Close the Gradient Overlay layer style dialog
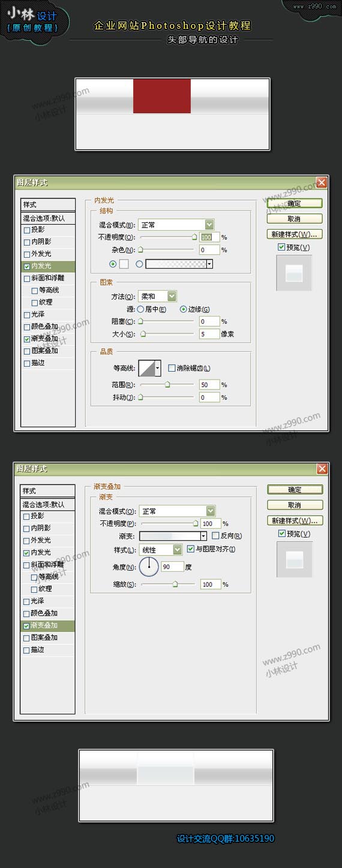The width and height of the screenshot is (342, 868). [322, 469]
